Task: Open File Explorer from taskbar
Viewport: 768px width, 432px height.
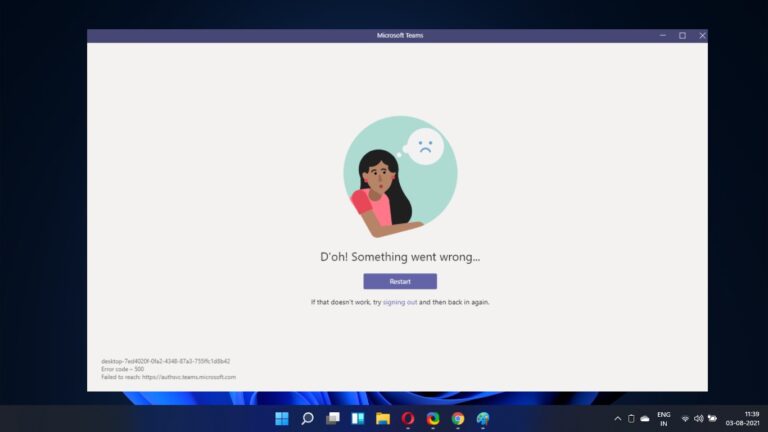Action: pos(382,418)
